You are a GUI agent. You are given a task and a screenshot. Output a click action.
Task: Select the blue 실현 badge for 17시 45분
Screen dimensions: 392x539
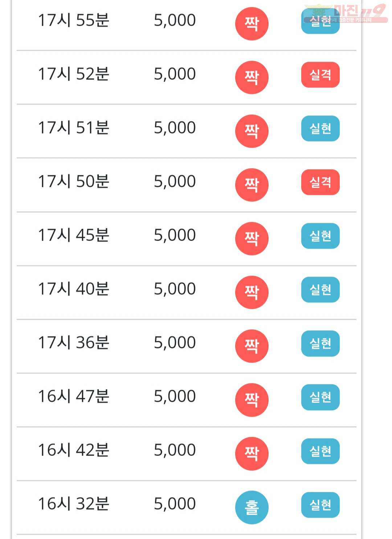320,236
